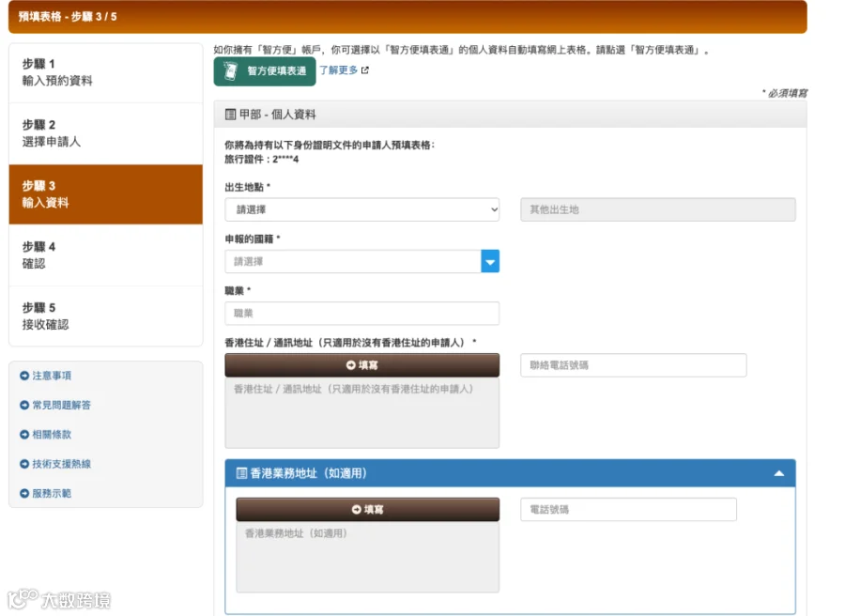Click the 電話號碼 business phone field
The image size is (845, 616).
pyautogui.click(x=628, y=510)
